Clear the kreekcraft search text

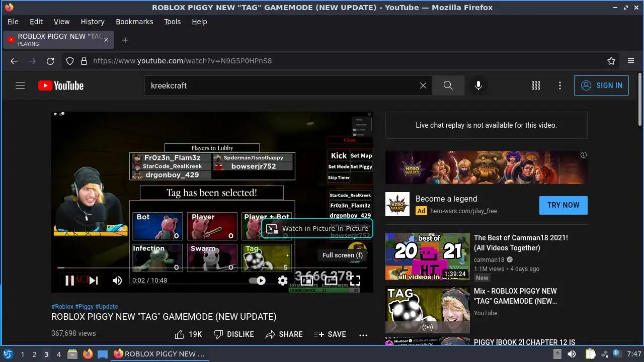[423, 85]
